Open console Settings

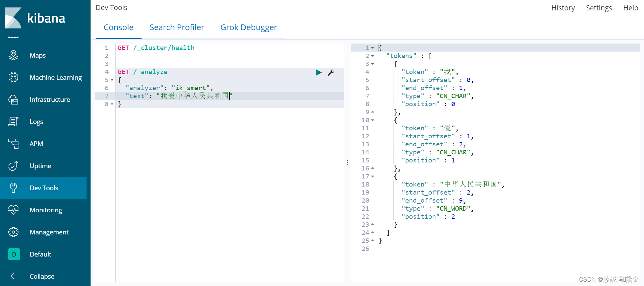599,8
